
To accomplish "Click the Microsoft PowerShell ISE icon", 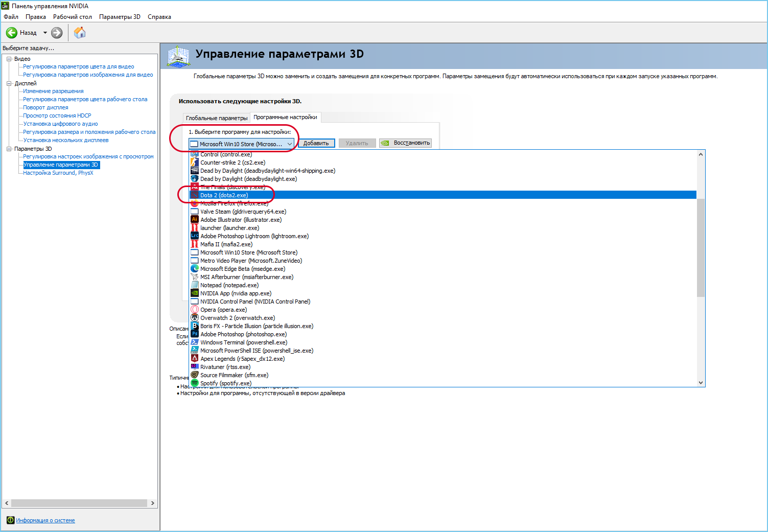I will click(x=194, y=351).
